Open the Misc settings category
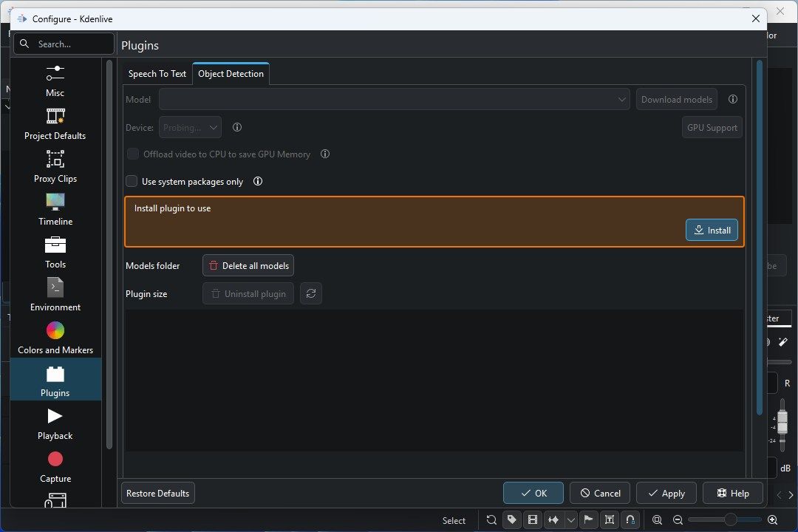 [x=55, y=81]
